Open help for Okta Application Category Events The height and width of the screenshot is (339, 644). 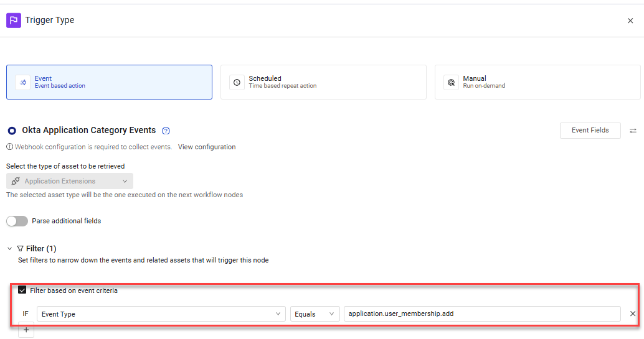[x=166, y=131]
